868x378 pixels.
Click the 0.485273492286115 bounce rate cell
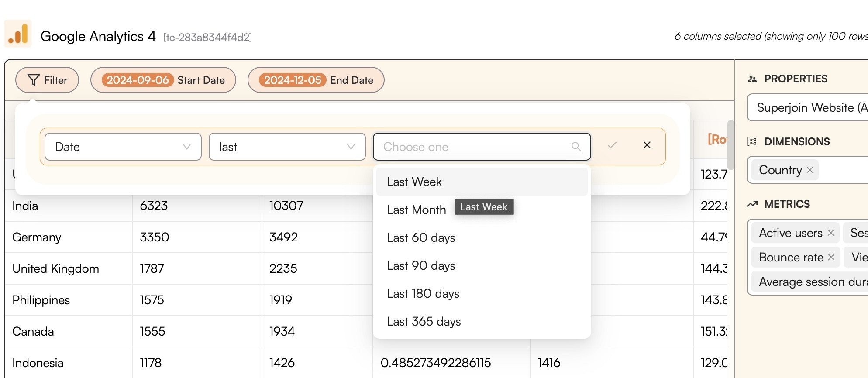click(x=451, y=363)
